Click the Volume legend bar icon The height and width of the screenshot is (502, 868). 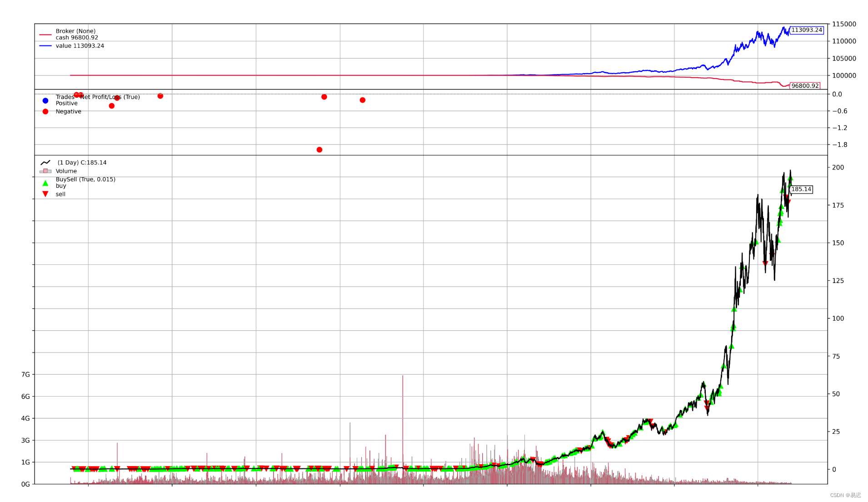(45, 171)
